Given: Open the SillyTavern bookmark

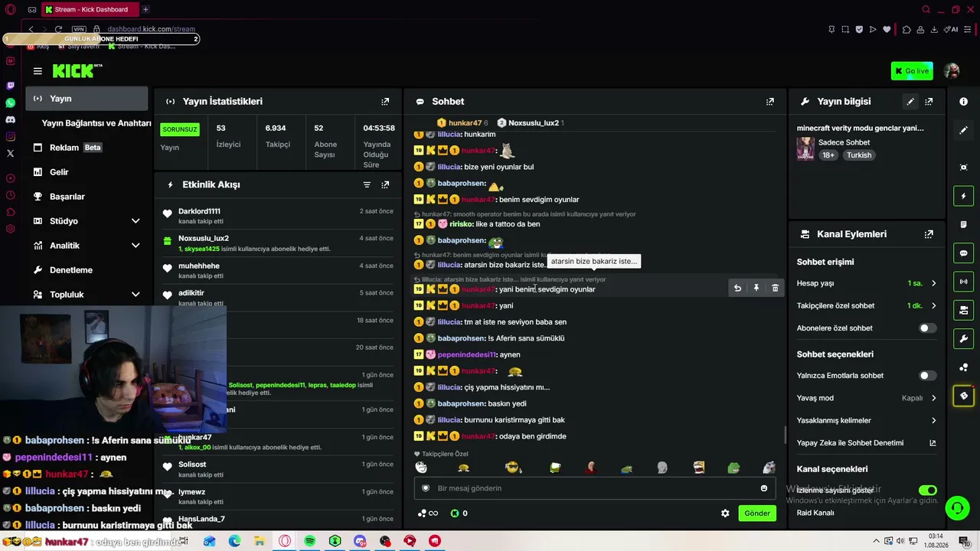Looking at the screenshot, I should tap(80, 46).
